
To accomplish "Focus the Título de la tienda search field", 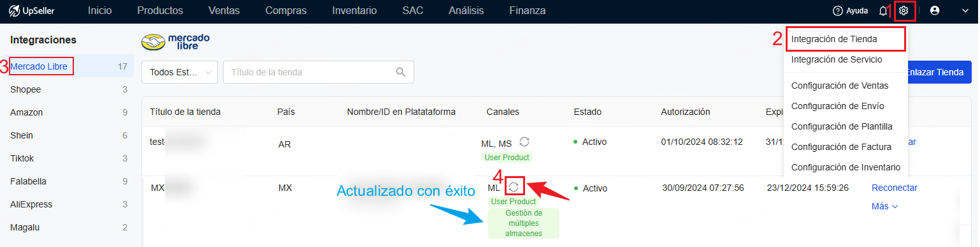I will coord(319,72).
